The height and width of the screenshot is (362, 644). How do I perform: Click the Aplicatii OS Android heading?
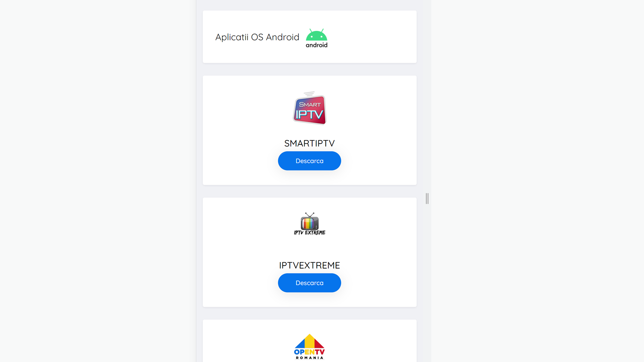(x=257, y=37)
